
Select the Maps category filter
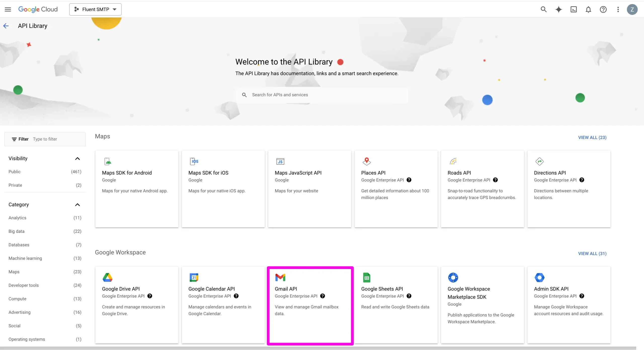point(14,272)
